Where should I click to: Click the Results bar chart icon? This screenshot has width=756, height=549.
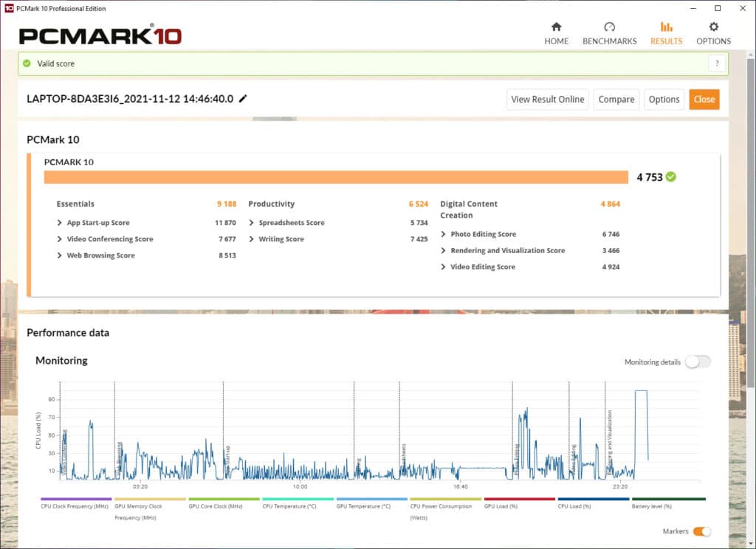667,27
